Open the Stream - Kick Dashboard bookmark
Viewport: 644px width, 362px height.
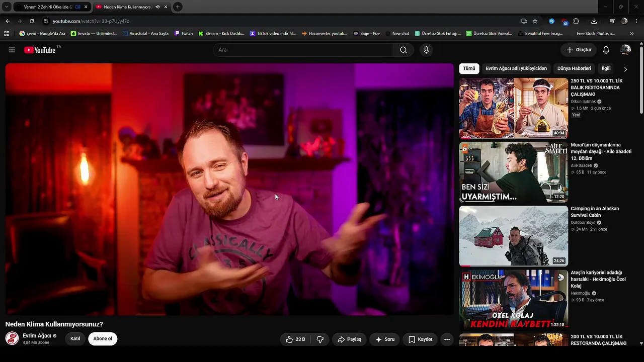pos(221,34)
